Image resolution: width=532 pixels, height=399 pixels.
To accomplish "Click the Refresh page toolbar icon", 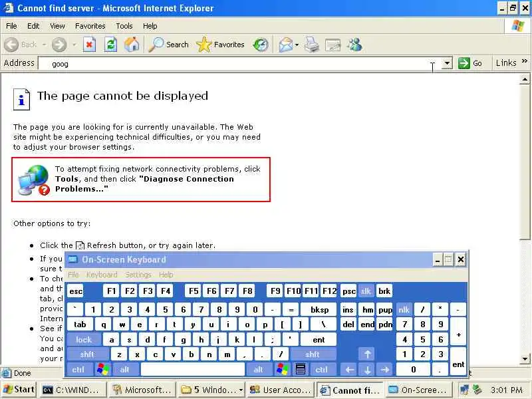I will point(110,45).
